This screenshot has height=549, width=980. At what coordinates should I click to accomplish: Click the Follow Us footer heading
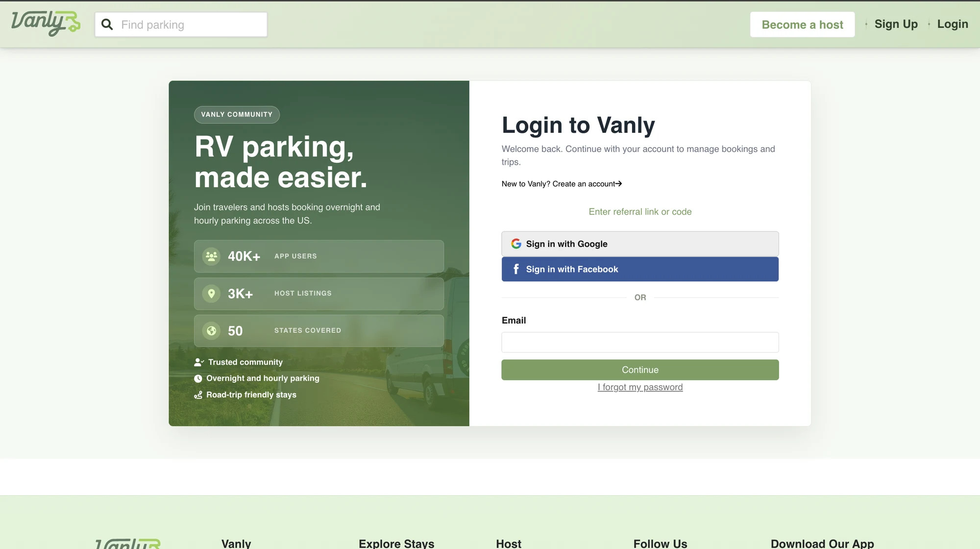click(x=660, y=544)
